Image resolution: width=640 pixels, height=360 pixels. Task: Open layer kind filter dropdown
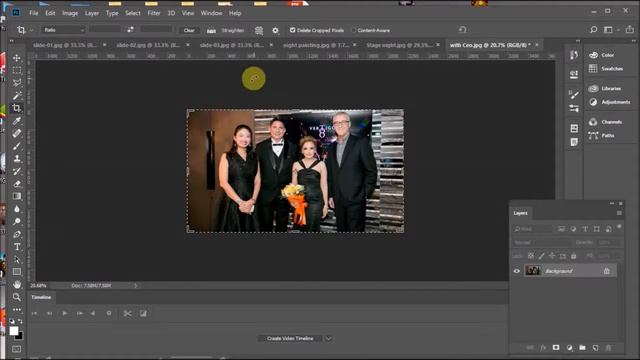[533, 229]
